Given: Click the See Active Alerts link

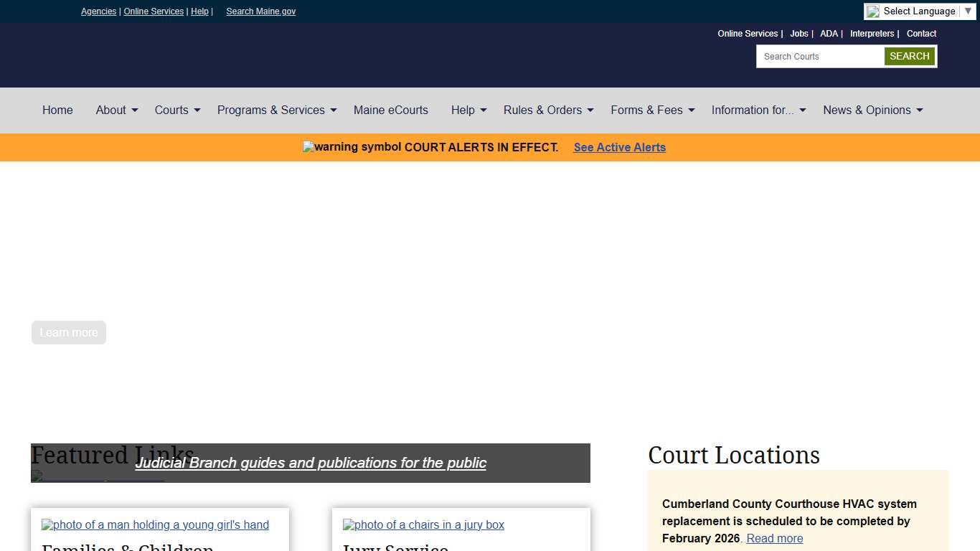Looking at the screenshot, I should [619, 147].
